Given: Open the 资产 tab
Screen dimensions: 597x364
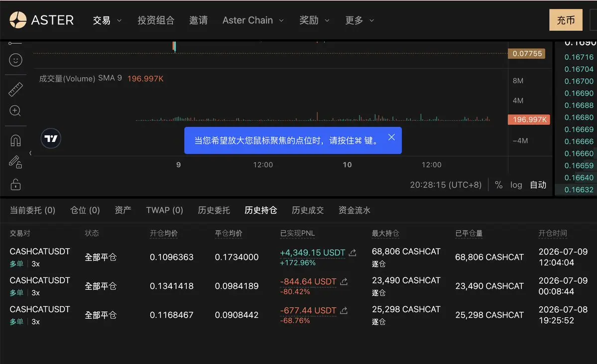Looking at the screenshot, I should coord(123,210).
